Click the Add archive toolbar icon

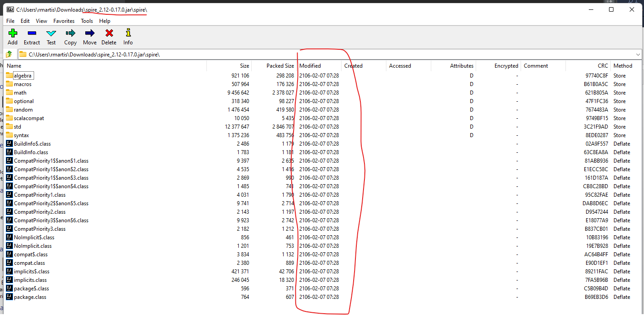[12, 36]
